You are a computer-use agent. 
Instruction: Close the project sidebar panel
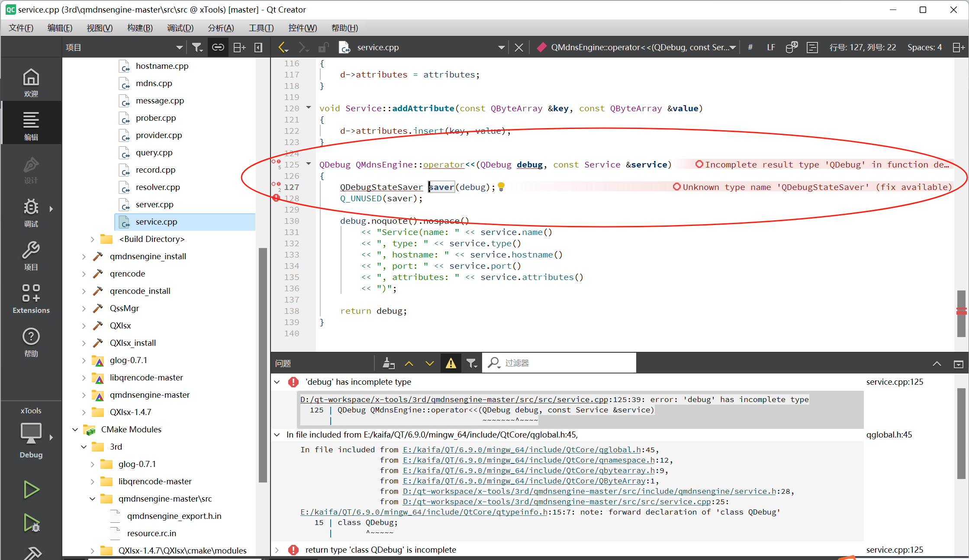[x=258, y=47]
